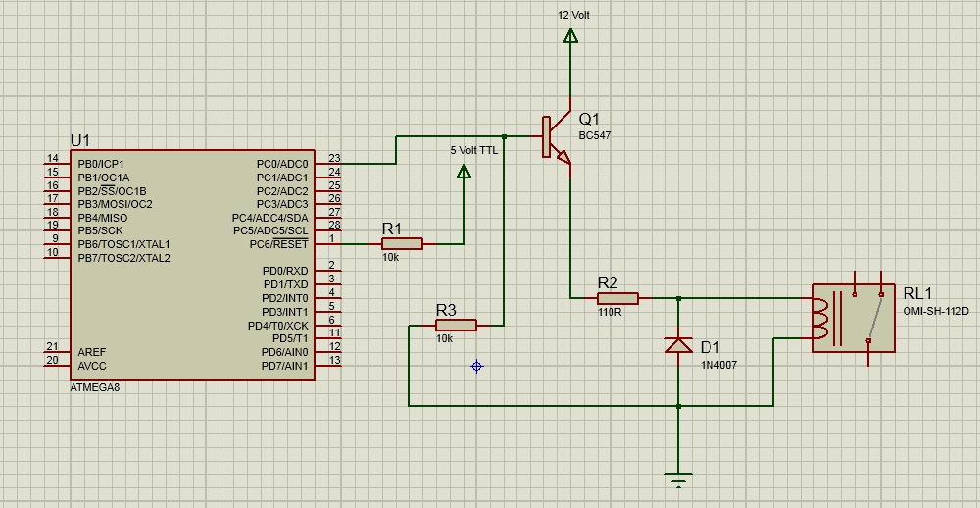
Task: Click the PC0/ADC0 pin 23 line
Action: click(329, 164)
